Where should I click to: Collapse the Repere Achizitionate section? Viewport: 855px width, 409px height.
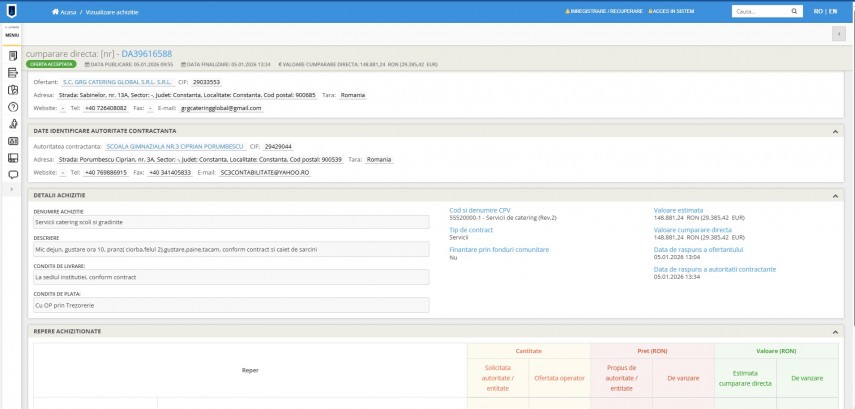(835, 331)
